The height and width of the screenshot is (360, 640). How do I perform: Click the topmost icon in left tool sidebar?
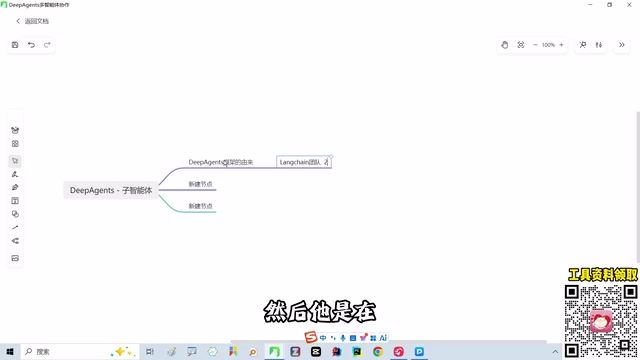15,130
